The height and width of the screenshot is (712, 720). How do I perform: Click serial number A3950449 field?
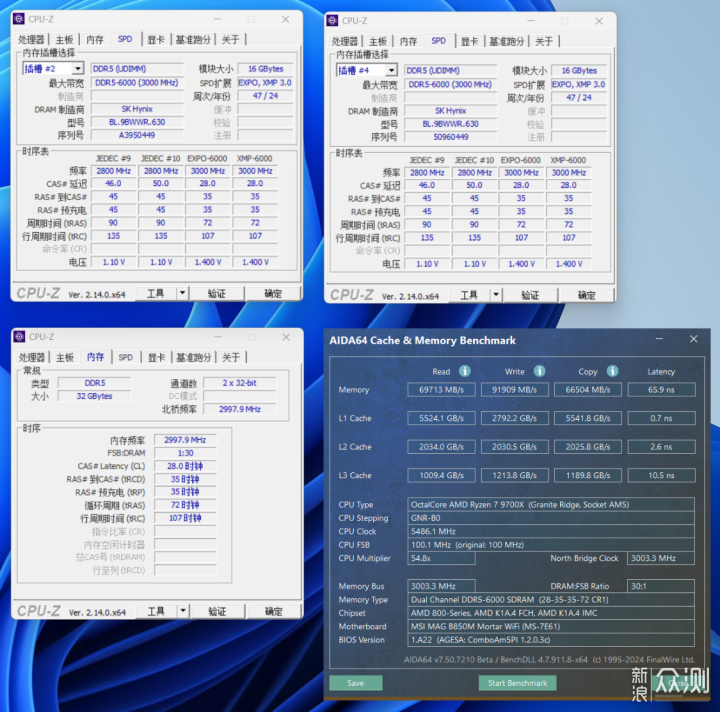click(x=137, y=135)
